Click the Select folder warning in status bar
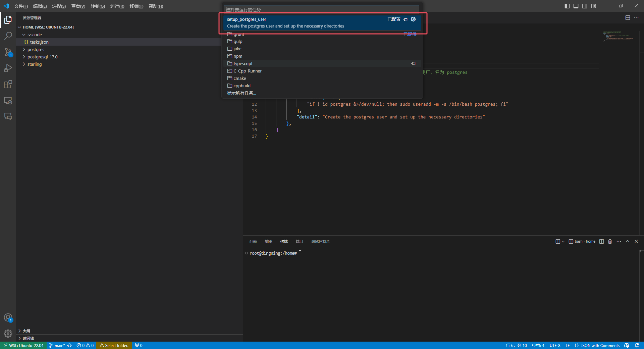644x349 pixels. pos(114,345)
